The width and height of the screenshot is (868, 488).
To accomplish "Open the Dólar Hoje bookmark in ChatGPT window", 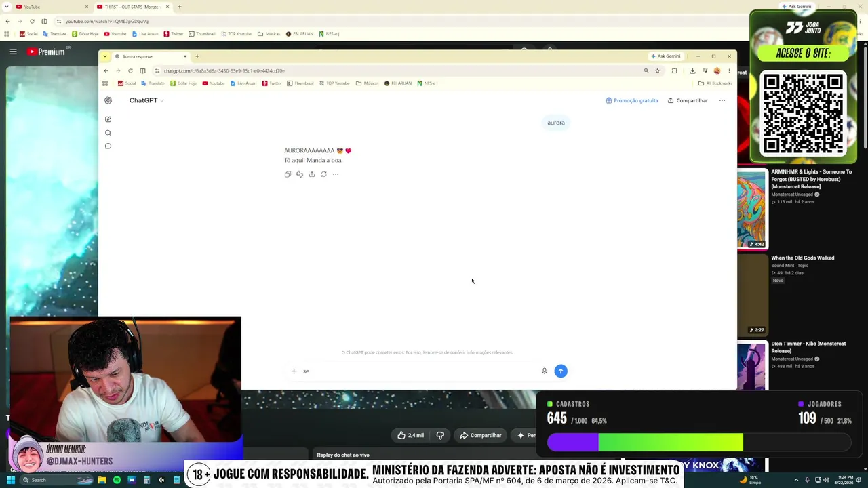I will coord(184,83).
